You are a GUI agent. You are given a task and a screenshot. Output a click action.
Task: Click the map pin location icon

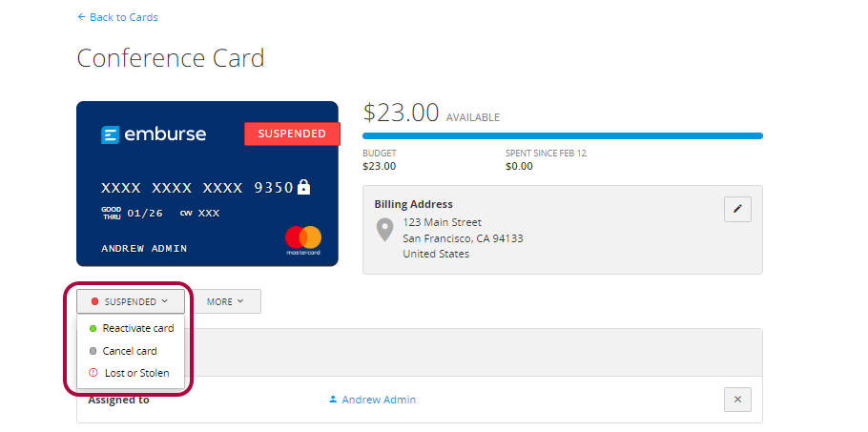coord(384,230)
